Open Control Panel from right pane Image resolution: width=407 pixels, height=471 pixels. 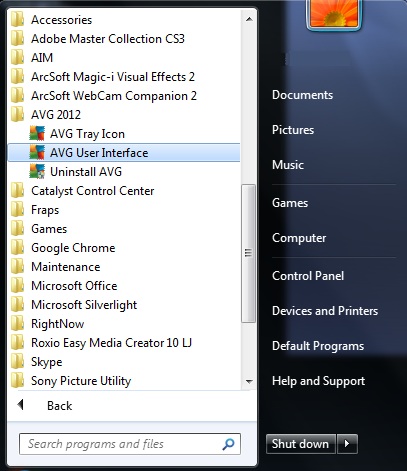pyautogui.click(x=308, y=276)
